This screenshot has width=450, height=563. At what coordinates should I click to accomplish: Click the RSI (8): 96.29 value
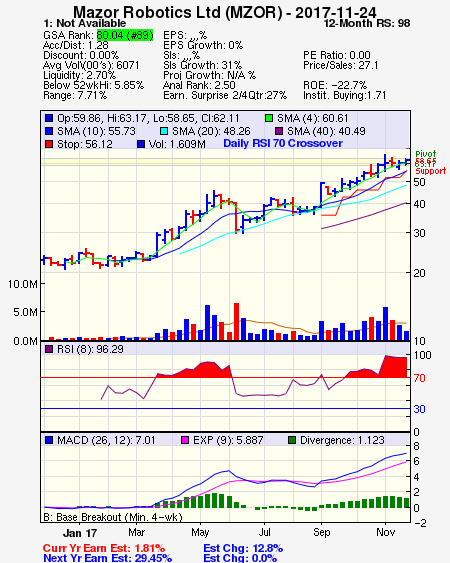pyautogui.click(x=90, y=349)
